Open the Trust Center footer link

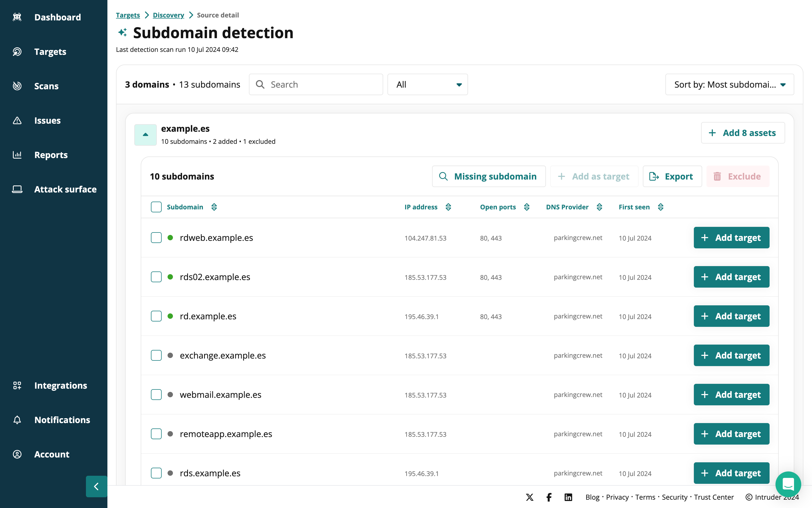(714, 497)
